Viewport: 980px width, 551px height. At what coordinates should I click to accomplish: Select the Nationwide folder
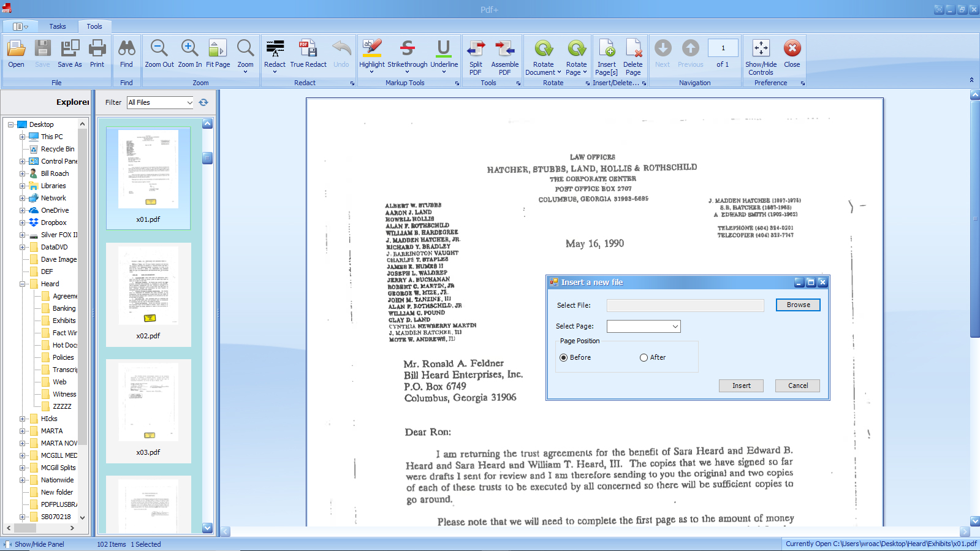pos(57,480)
